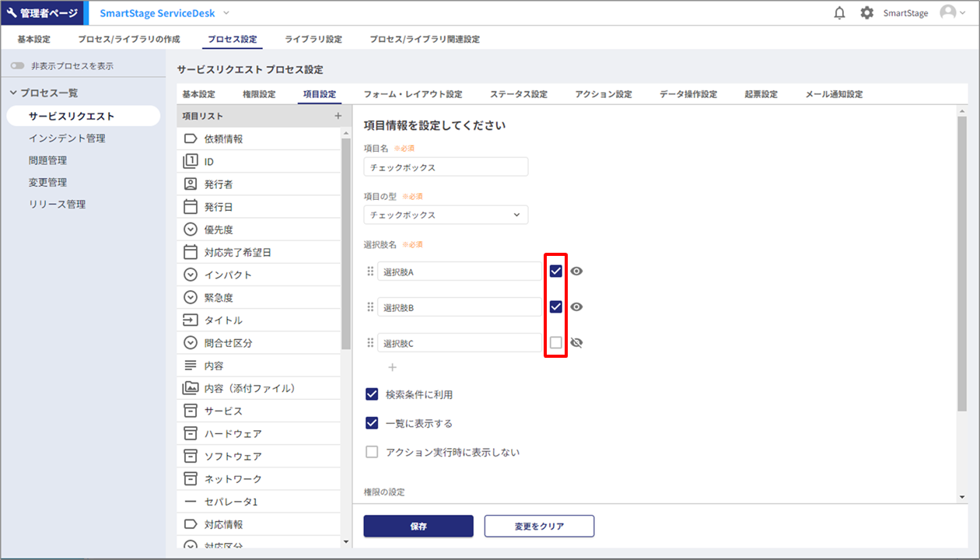Screen dimensions: 980x560
Task: Toggle eye visibility icon for 選択肢A
Action: (x=576, y=271)
